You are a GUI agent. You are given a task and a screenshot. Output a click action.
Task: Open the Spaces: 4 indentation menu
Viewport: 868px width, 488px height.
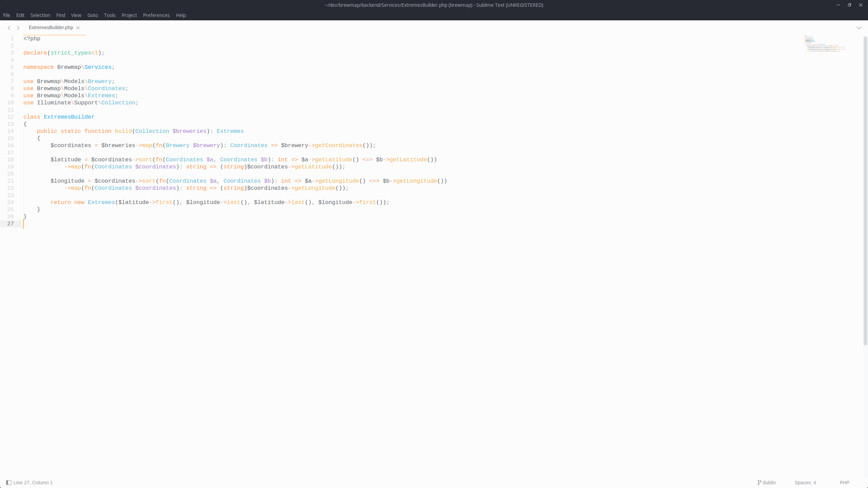[x=805, y=482]
